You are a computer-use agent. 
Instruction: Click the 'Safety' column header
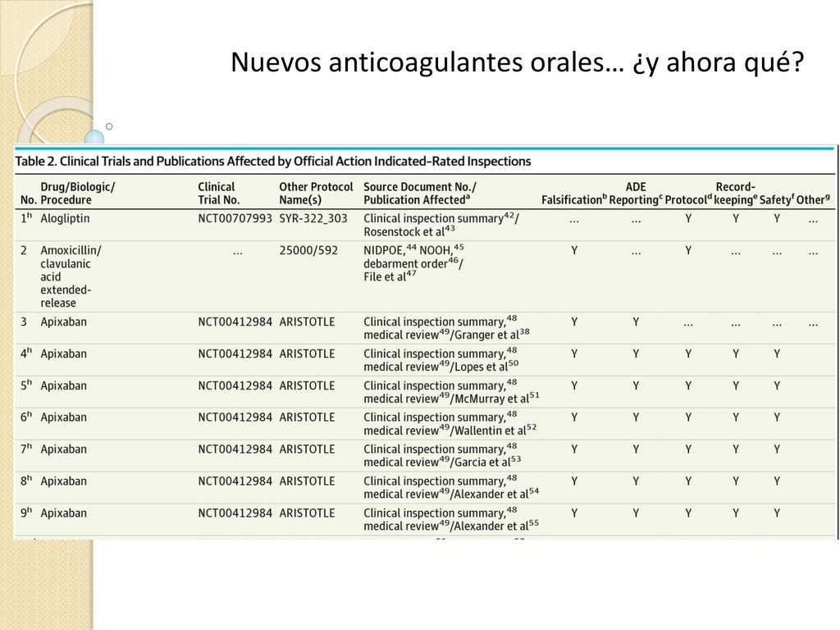(x=777, y=200)
